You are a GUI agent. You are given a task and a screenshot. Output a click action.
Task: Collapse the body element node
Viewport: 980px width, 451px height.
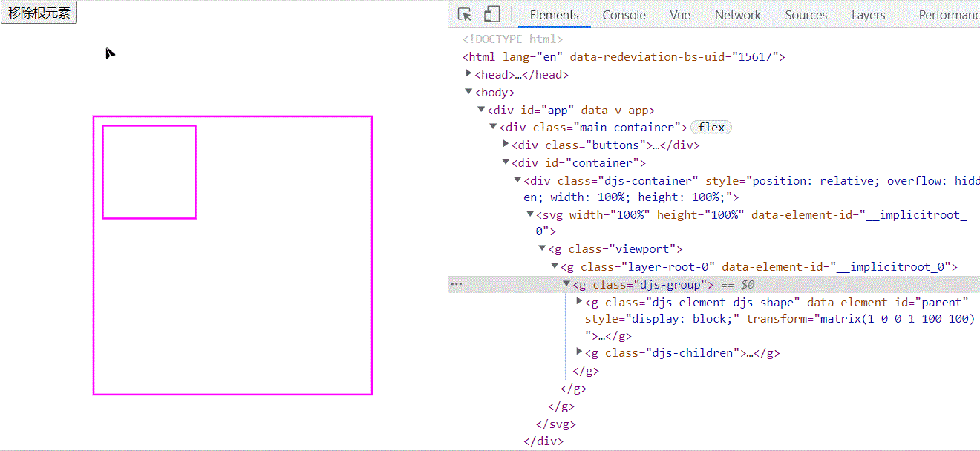pyautogui.click(x=468, y=92)
